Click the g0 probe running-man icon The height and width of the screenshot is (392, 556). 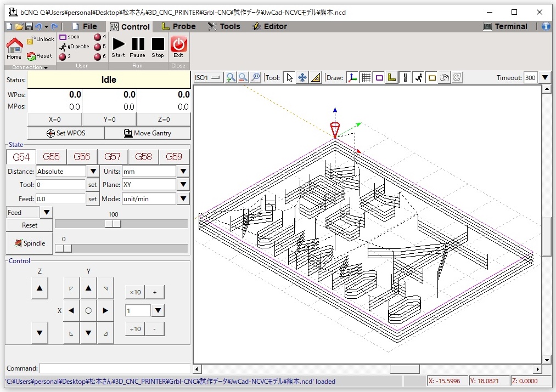click(x=63, y=47)
